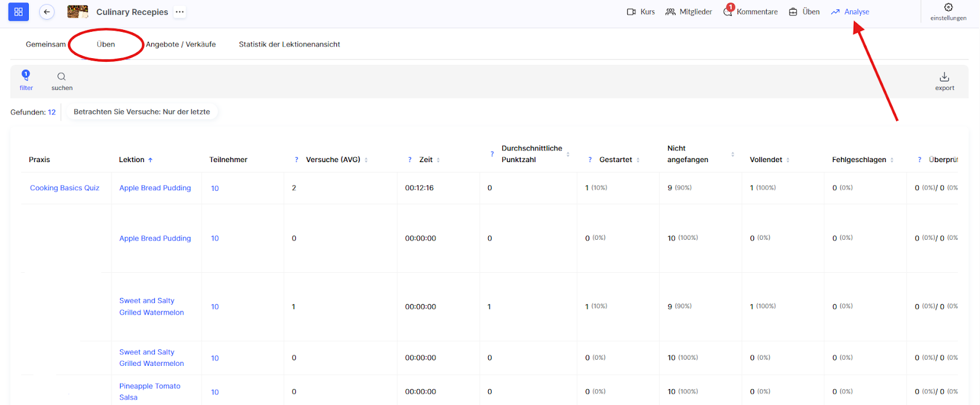Click the Betrachten Sie Versuche filter chip

141,112
